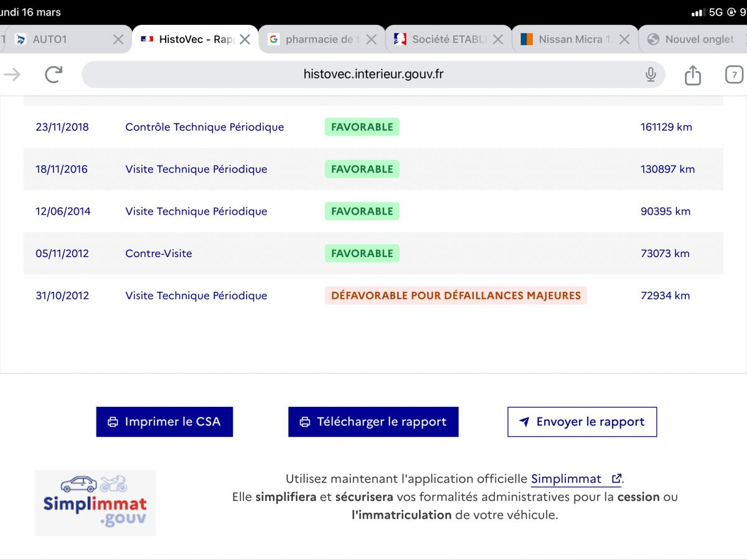Click the Imprimer le CSA button
Image resolution: width=747 pixels, height=560 pixels.
164,422
